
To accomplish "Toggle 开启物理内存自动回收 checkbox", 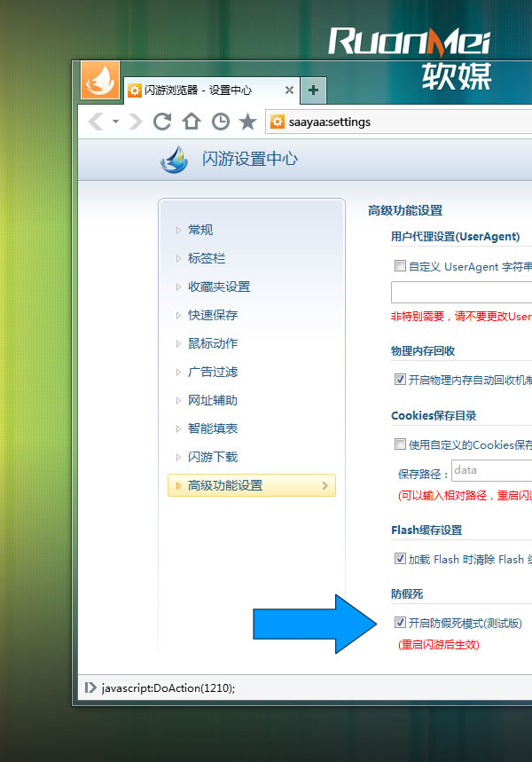I will pyautogui.click(x=400, y=379).
